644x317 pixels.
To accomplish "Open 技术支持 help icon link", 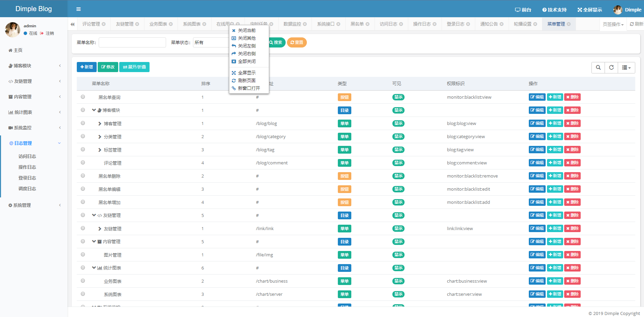I will [554, 10].
